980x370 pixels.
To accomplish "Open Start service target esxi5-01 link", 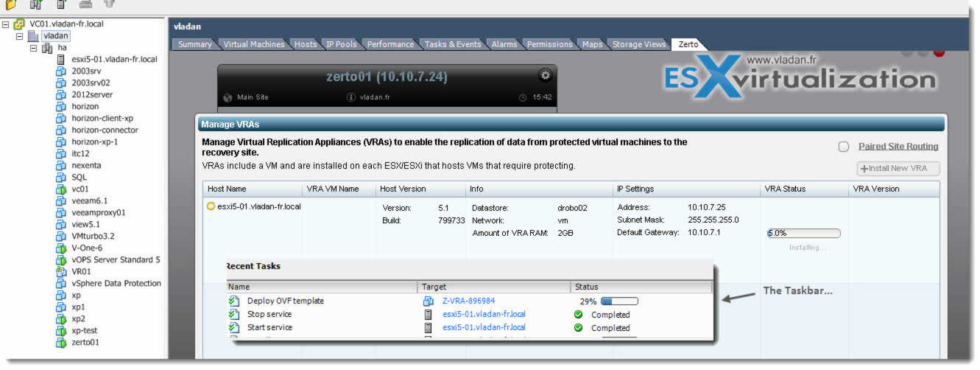I will click(x=484, y=327).
